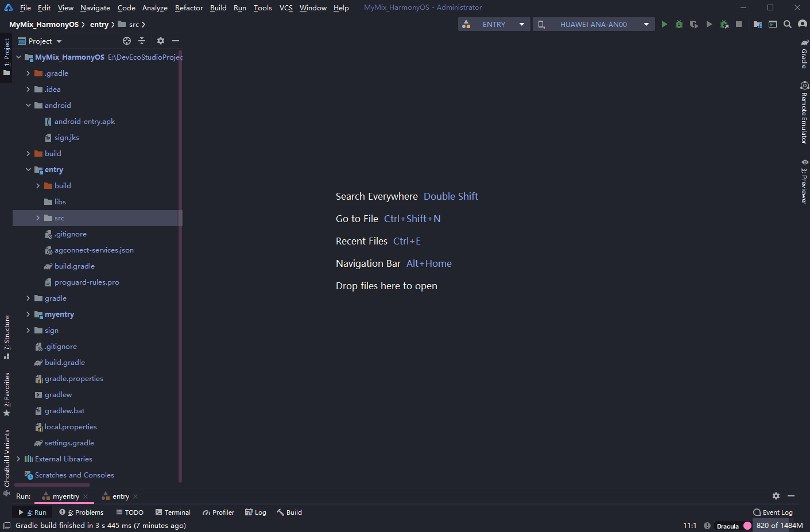Toggle tool window buttons icon at bottom-left corner

7,526
